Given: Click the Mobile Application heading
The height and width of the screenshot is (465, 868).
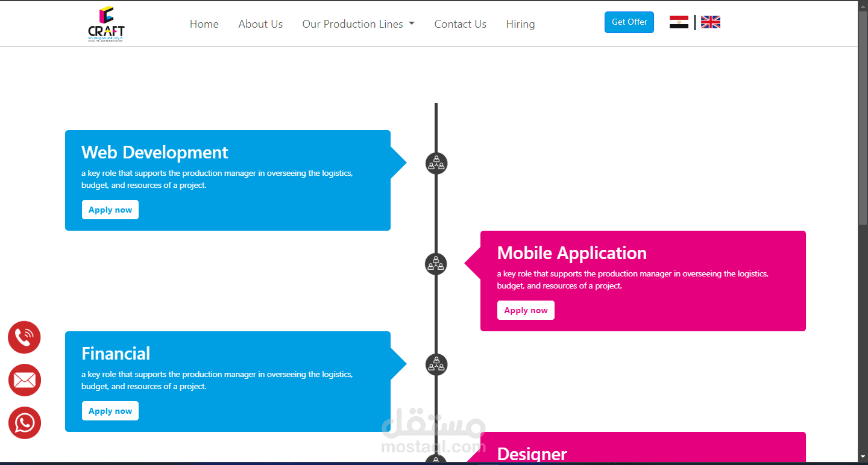Looking at the screenshot, I should click(x=572, y=253).
